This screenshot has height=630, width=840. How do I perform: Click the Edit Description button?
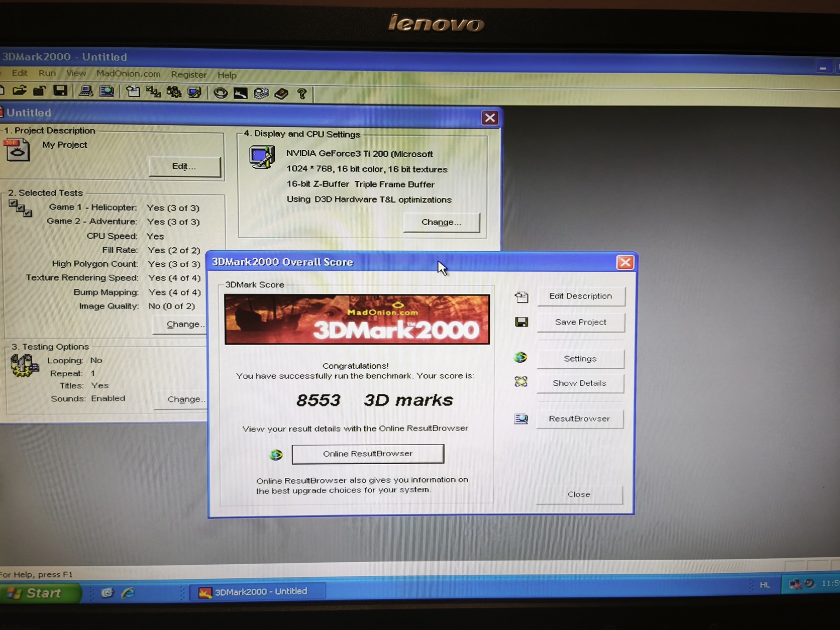pos(581,296)
